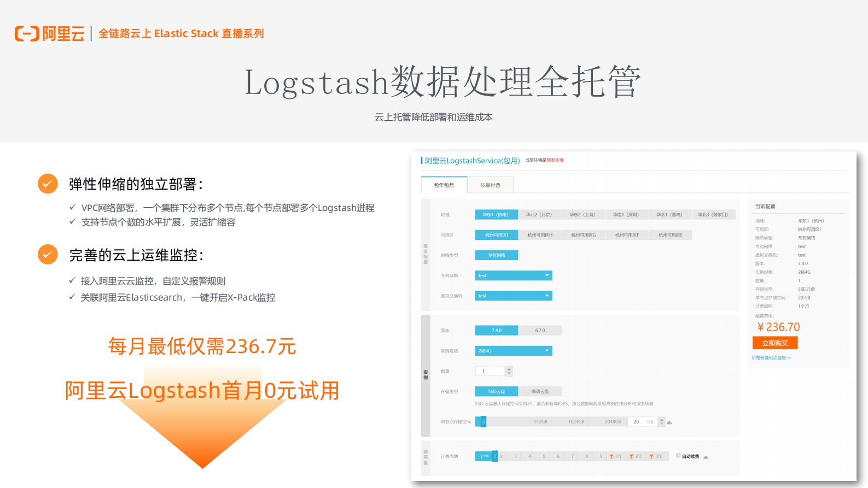Image resolution: width=868 pixels, height=488 pixels.
Task: Select region 华东2 (上海)
Action: 582,215
